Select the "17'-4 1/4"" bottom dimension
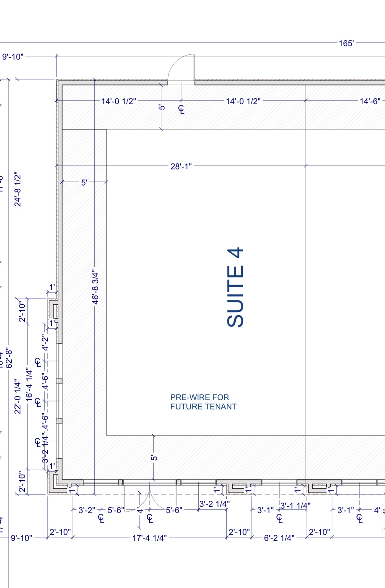The image size is (385, 588). point(149,538)
